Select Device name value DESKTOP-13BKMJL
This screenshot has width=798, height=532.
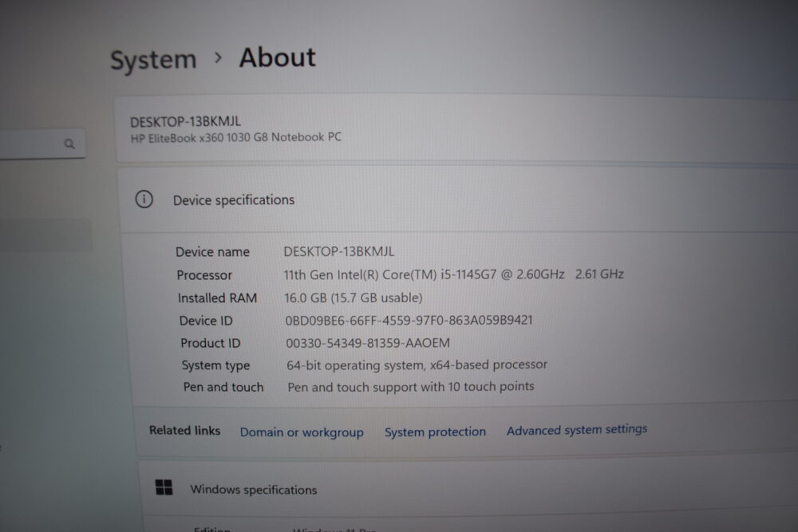[339, 251]
